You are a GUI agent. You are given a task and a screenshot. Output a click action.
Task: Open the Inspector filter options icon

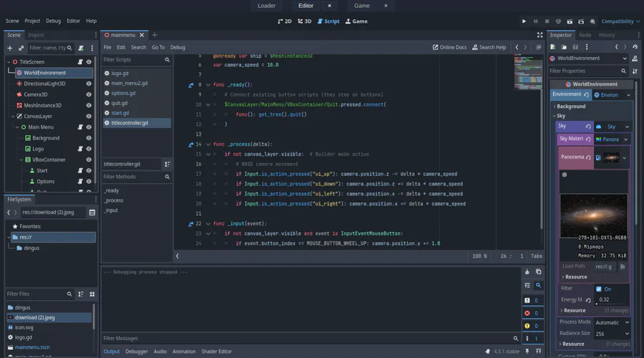[x=635, y=71]
